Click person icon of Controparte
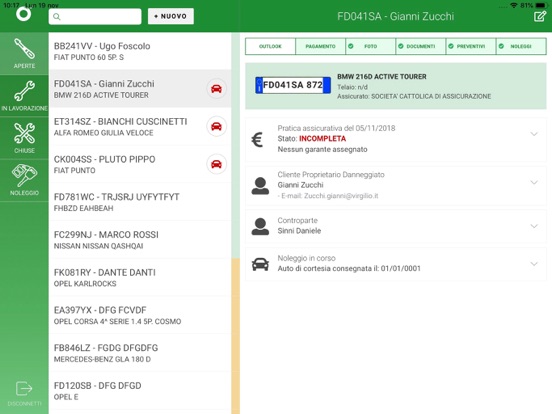The height and width of the screenshot is (414, 552). click(x=260, y=226)
